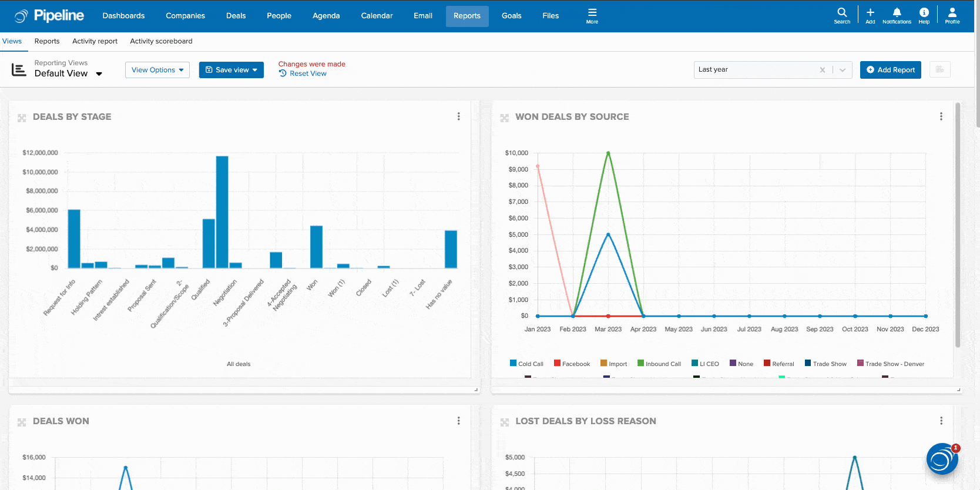Image resolution: width=980 pixels, height=490 pixels.
Task: Toggle Cold Call legend series
Action: point(526,364)
